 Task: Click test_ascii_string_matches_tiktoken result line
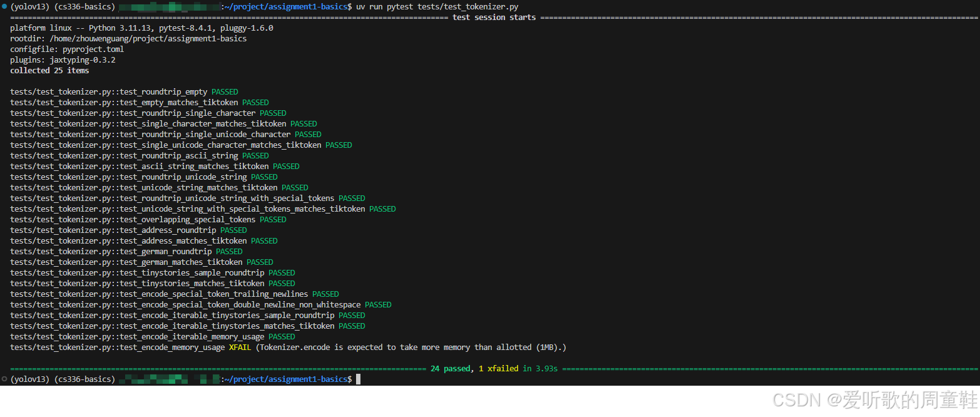click(x=155, y=167)
